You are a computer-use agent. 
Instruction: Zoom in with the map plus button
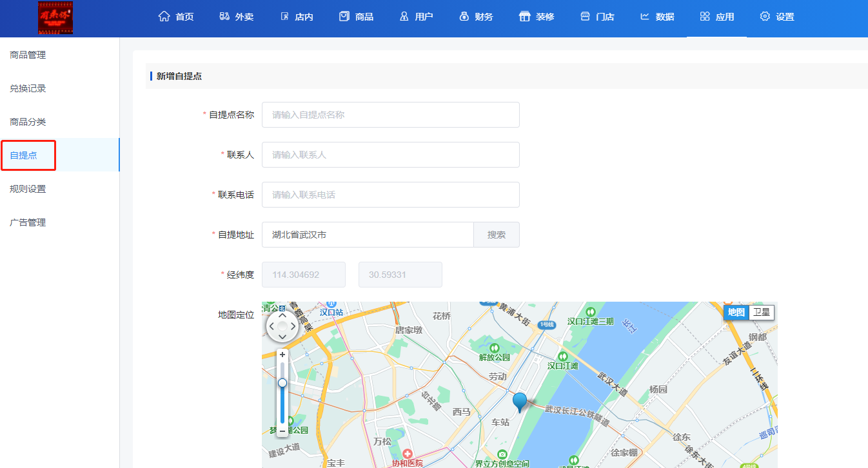click(x=282, y=355)
